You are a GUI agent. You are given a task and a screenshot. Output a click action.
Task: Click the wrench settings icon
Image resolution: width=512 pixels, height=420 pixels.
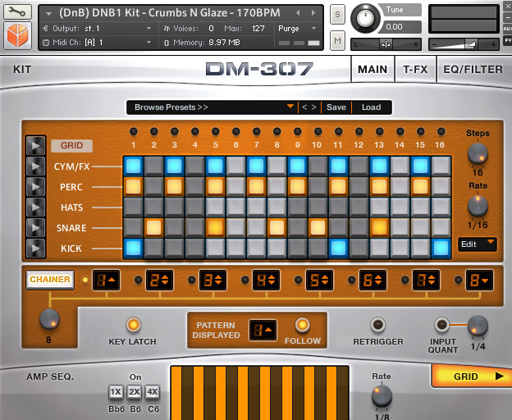click(x=17, y=12)
